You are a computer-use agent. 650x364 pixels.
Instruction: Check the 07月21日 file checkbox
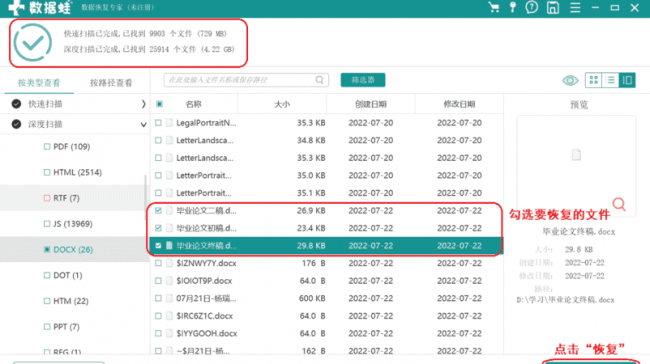158,298
